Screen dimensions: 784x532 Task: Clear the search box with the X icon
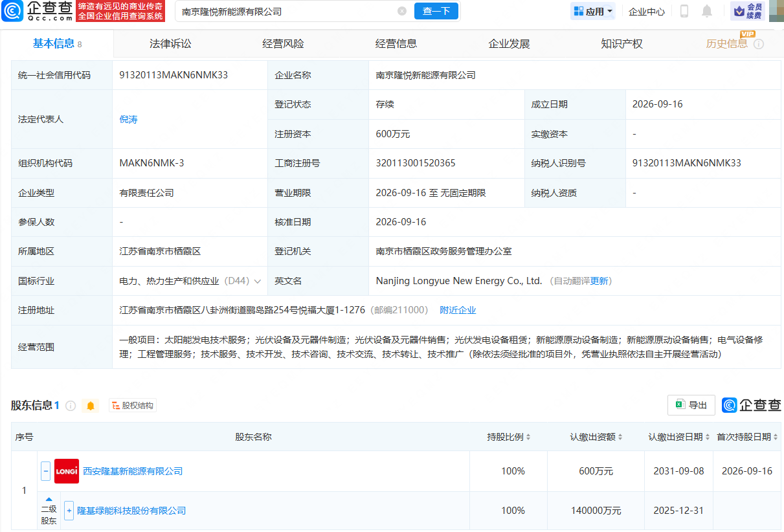pyautogui.click(x=402, y=11)
